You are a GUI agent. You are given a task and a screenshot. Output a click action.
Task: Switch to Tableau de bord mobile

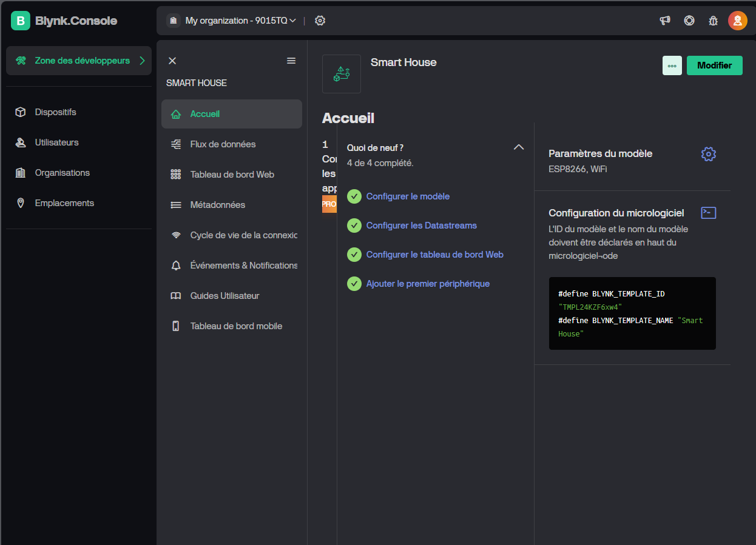click(x=232, y=326)
